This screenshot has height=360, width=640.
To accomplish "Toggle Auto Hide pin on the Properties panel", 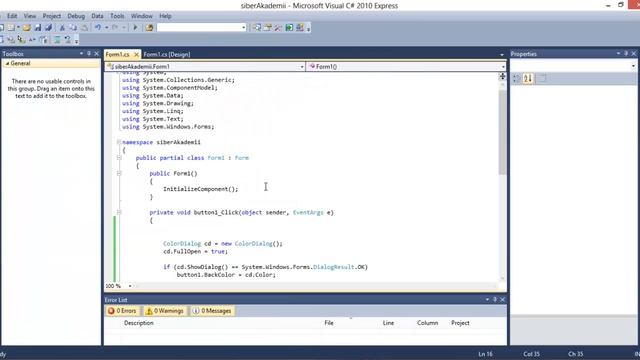I will coord(626,53).
